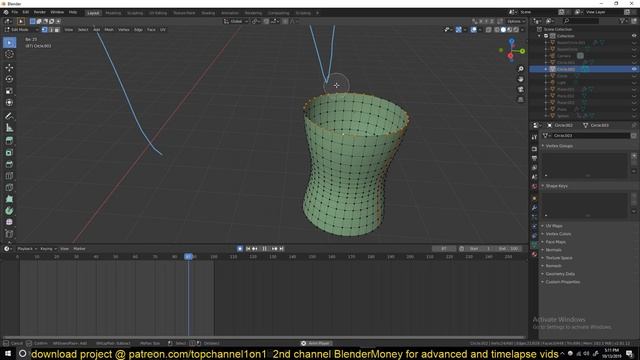Select the Inset Faces tool

tap(9, 153)
